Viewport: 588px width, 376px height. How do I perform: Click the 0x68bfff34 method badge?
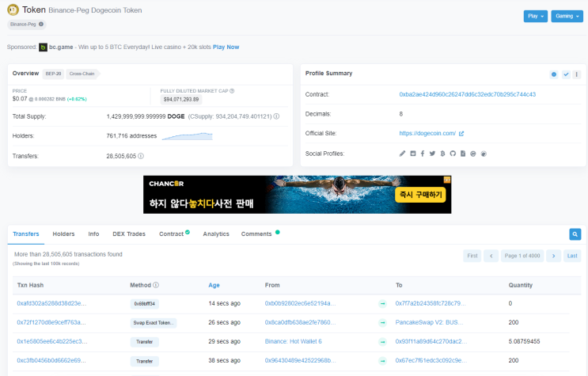coord(144,304)
